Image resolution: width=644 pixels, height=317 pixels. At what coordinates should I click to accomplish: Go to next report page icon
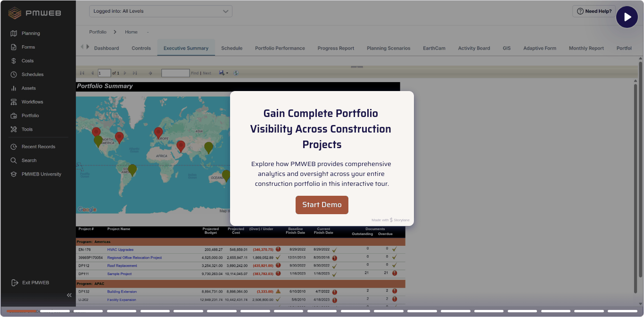tap(125, 73)
